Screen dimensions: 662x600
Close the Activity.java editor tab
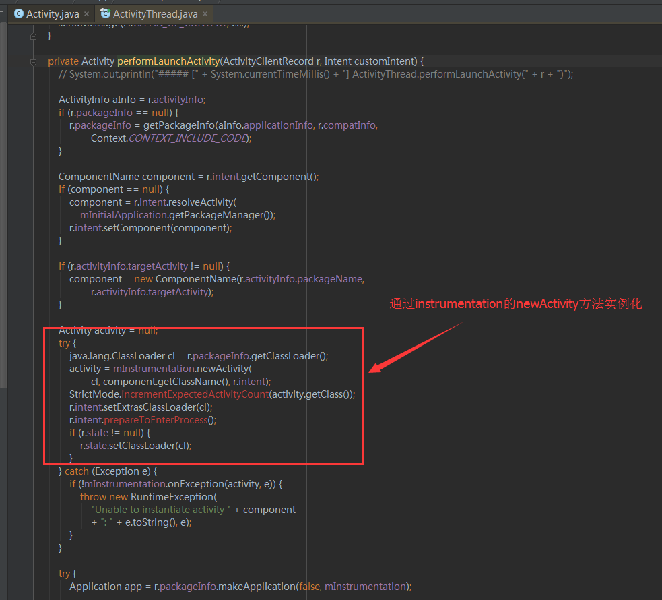tap(87, 13)
